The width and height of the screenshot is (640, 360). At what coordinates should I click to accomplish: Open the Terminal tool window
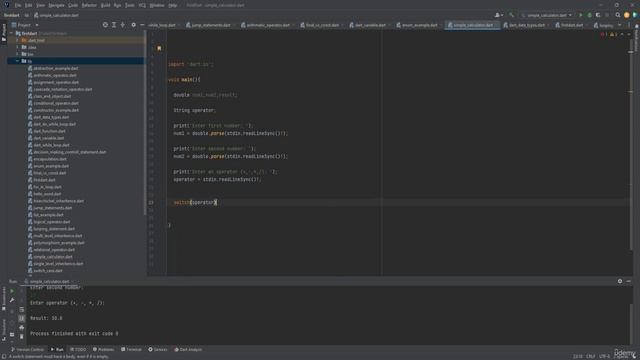tap(131, 349)
